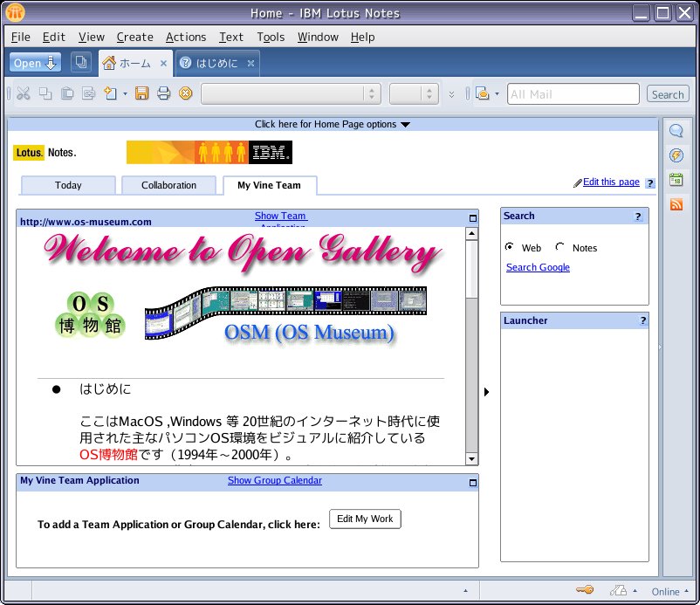The width and height of the screenshot is (700, 605).
Task: Click the web frame scrollbar down arrow
Action: coord(471,458)
